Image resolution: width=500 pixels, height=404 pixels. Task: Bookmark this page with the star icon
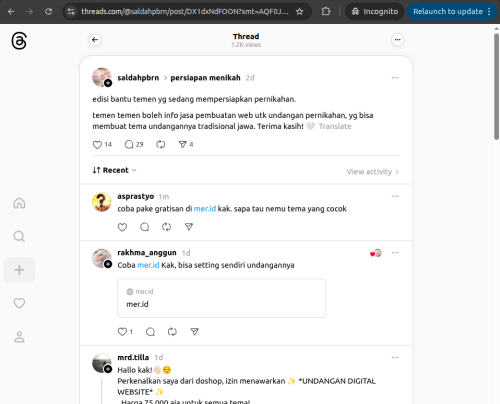click(x=299, y=12)
